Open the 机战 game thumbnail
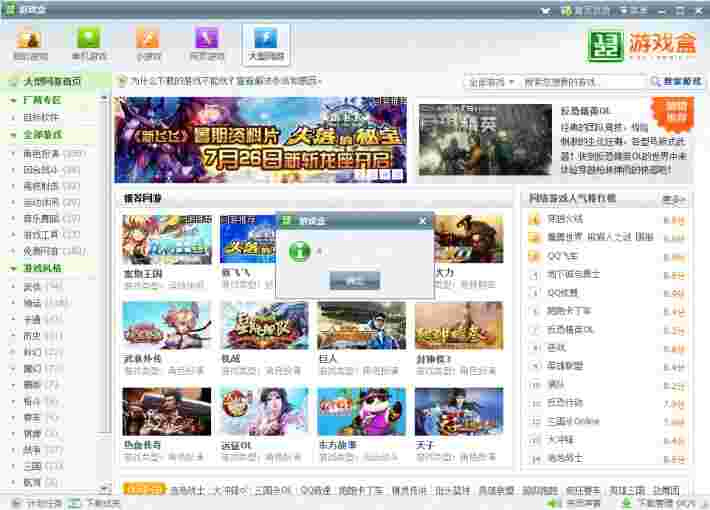 pos(264,326)
